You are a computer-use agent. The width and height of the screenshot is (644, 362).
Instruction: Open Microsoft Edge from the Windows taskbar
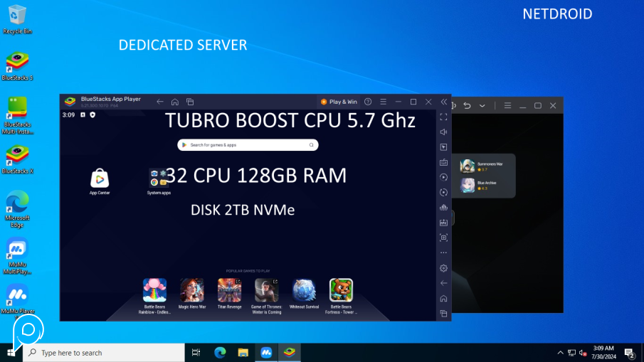pyautogui.click(x=219, y=352)
